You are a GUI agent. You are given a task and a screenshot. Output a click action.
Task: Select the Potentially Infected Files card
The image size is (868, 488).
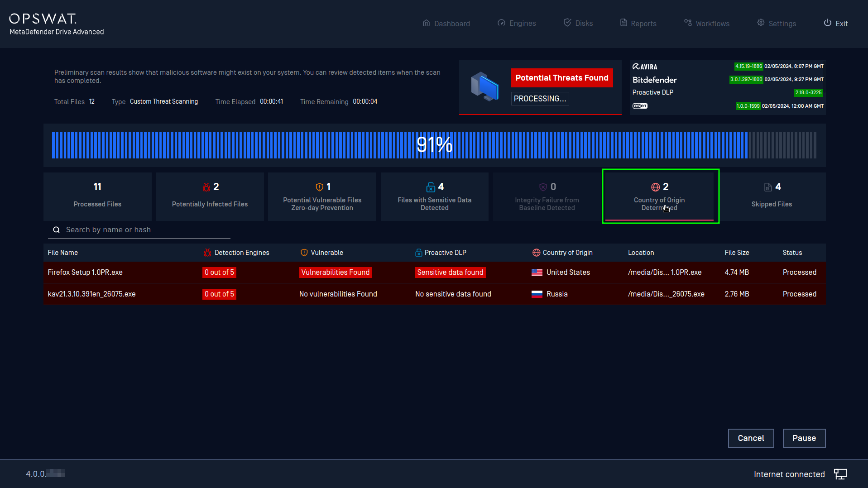point(210,196)
